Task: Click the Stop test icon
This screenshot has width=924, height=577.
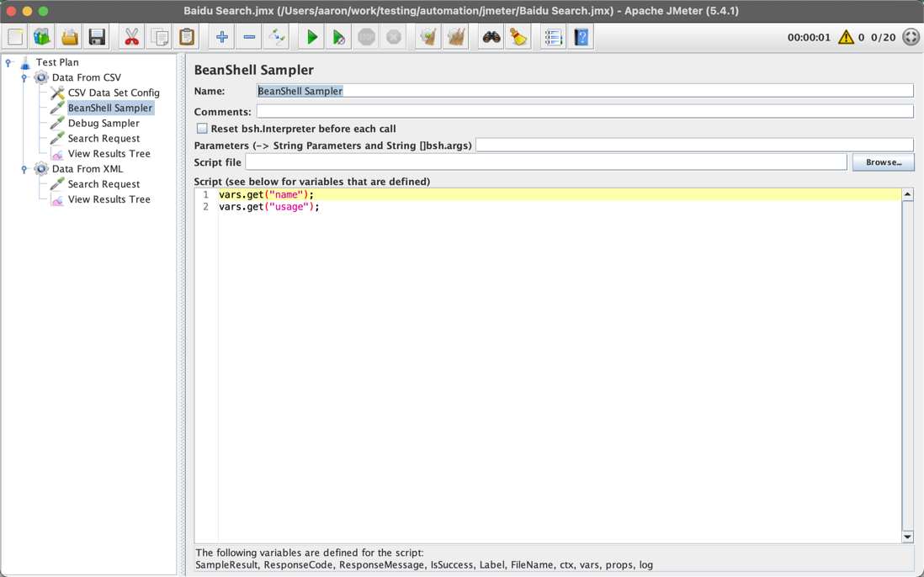Action: 367,37
